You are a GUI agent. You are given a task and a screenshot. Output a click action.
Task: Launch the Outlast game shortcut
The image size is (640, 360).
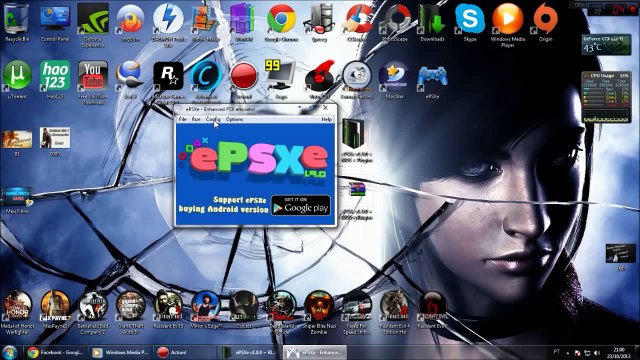click(x=244, y=310)
